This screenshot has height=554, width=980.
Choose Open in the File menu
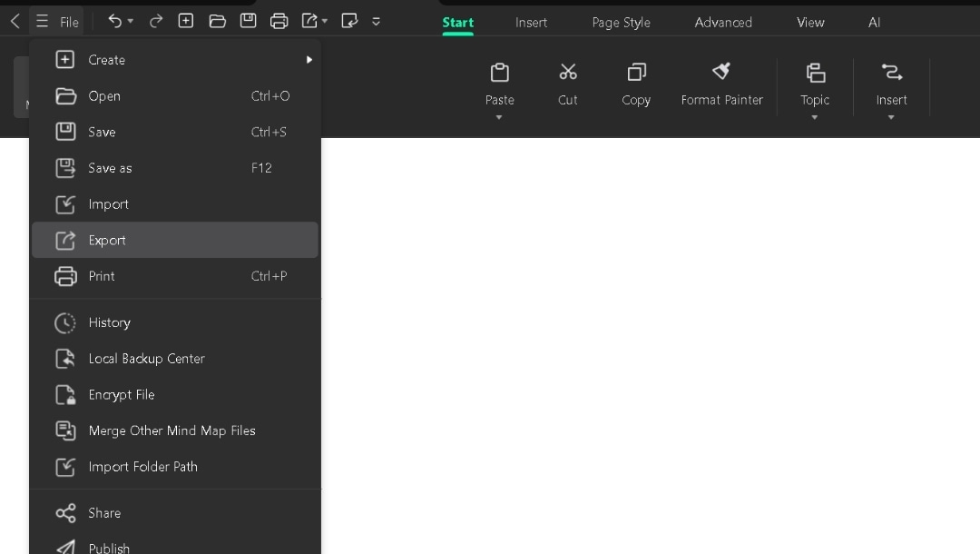point(175,96)
